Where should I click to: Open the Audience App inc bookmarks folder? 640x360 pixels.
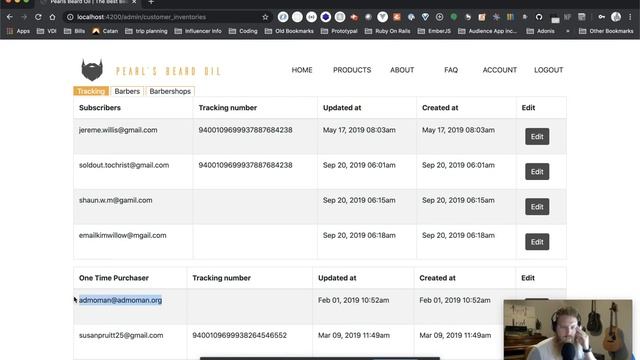point(488,31)
